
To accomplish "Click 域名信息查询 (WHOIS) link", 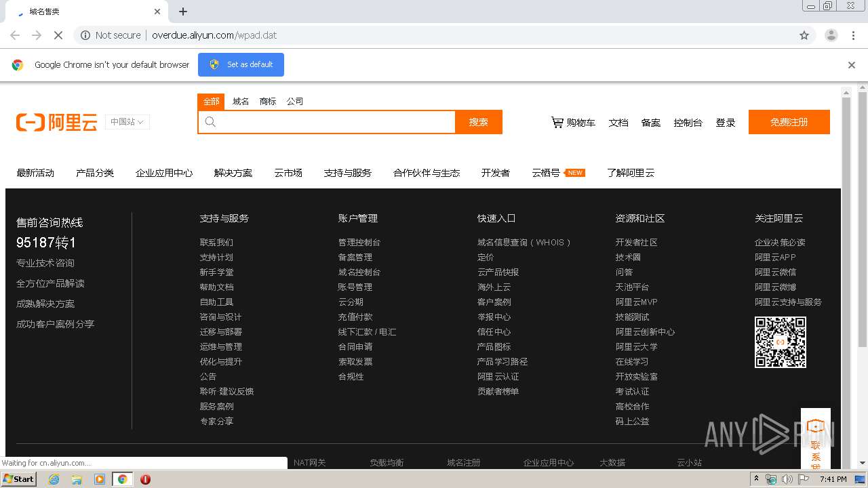I will coord(524,243).
